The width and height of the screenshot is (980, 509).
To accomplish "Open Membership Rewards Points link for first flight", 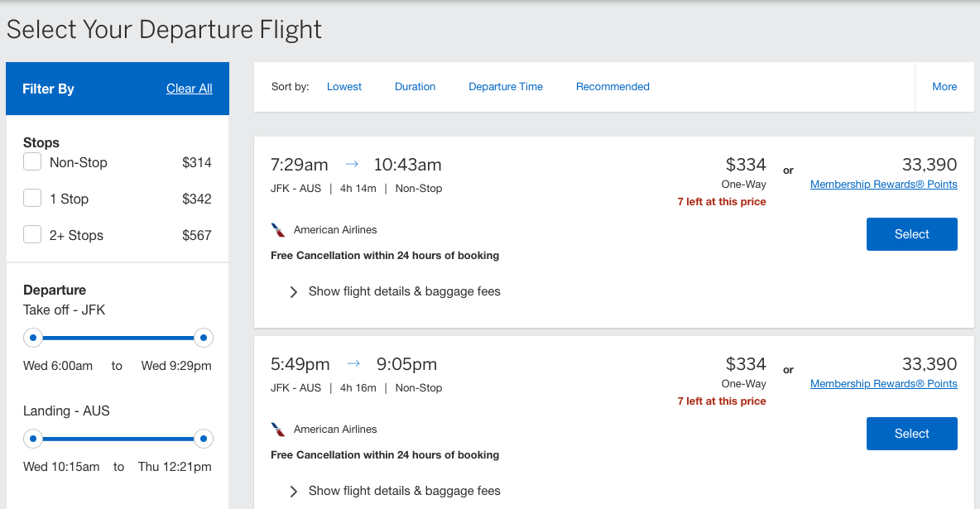I will tap(883, 185).
